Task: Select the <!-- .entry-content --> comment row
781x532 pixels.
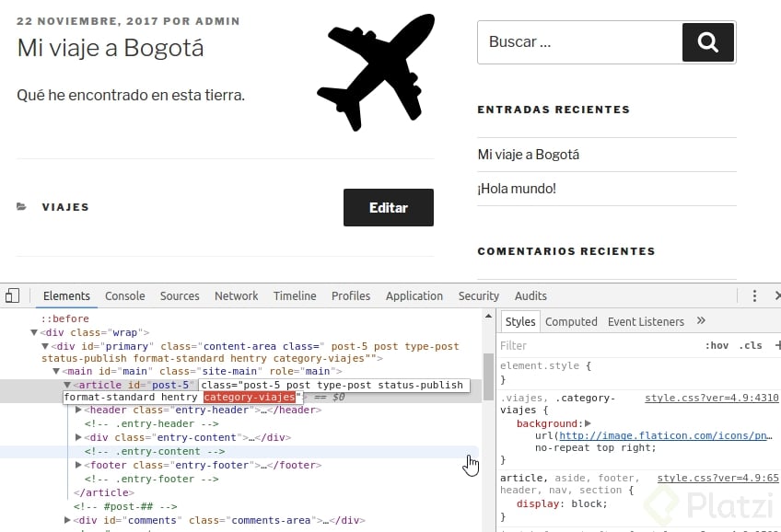Action: (155, 451)
